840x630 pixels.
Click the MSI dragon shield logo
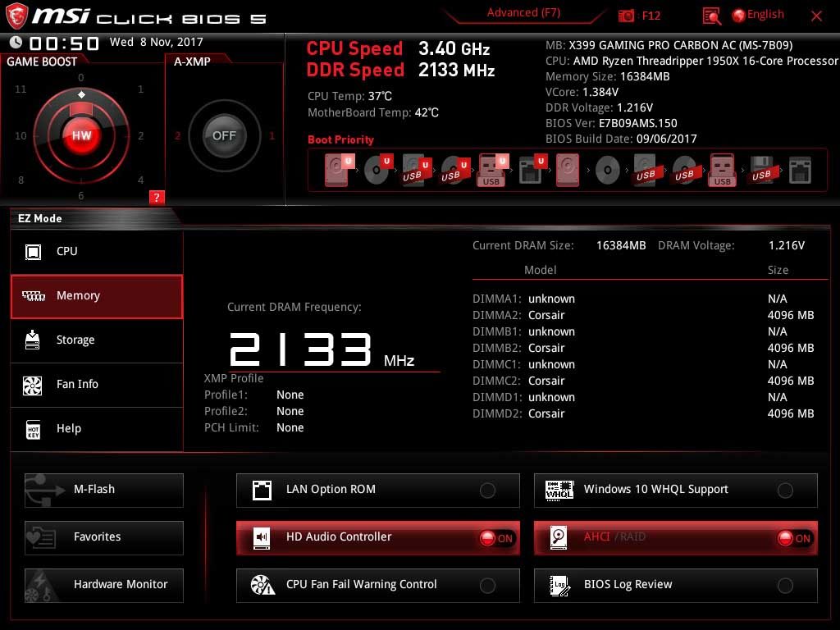16,16
